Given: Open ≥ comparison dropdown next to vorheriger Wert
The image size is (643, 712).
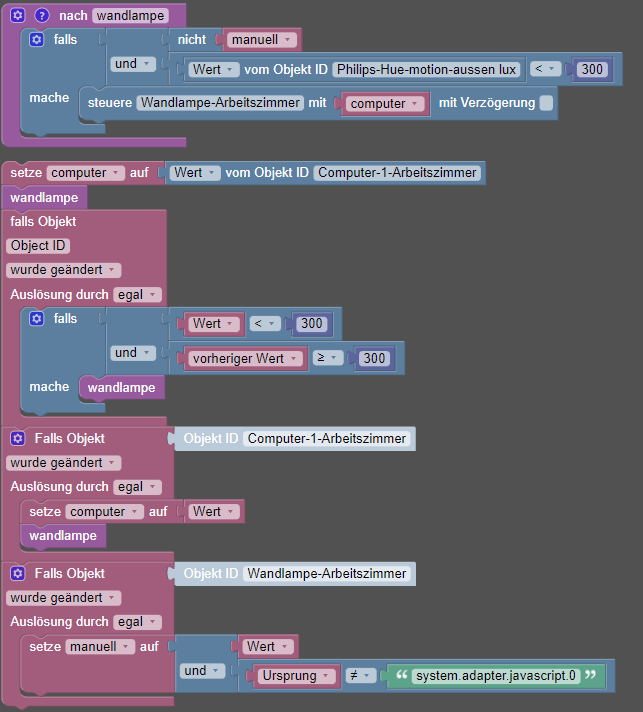Looking at the screenshot, I should point(327,358).
